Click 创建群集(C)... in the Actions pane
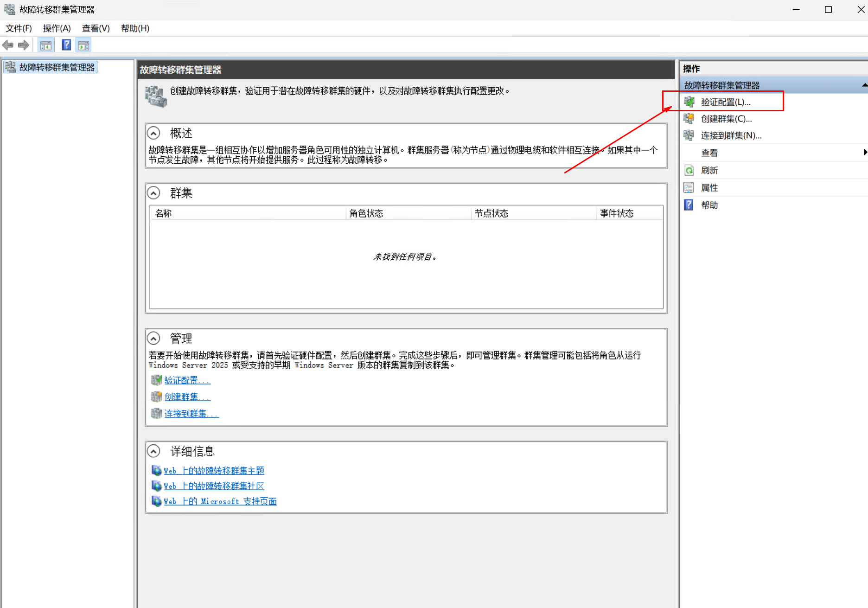This screenshot has height=608, width=868. [726, 119]
